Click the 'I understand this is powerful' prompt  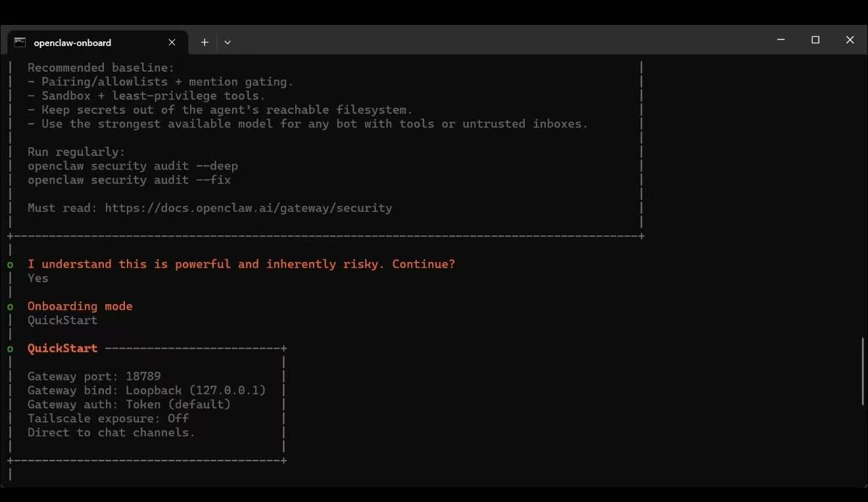click(x=241, y=264)
